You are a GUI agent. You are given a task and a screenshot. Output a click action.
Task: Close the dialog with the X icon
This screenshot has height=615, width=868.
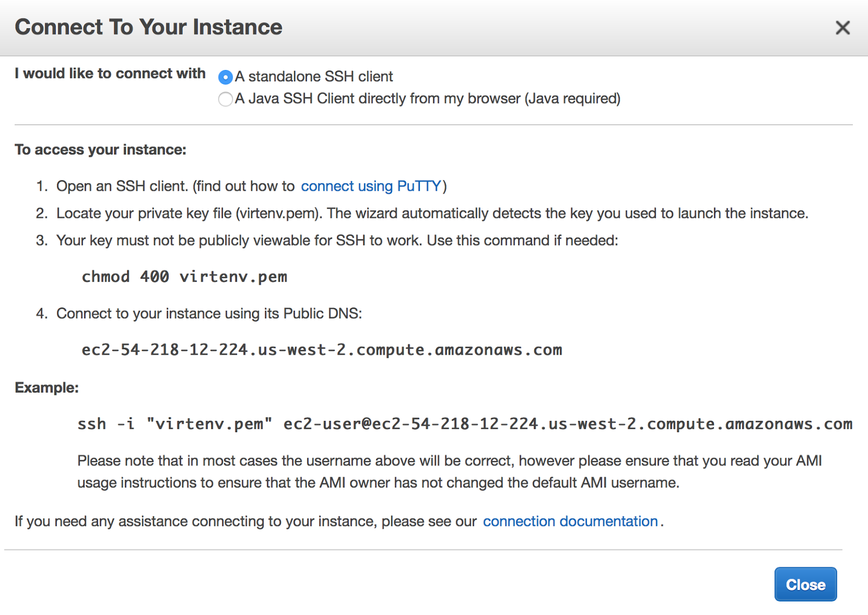(x=843, y=28)
